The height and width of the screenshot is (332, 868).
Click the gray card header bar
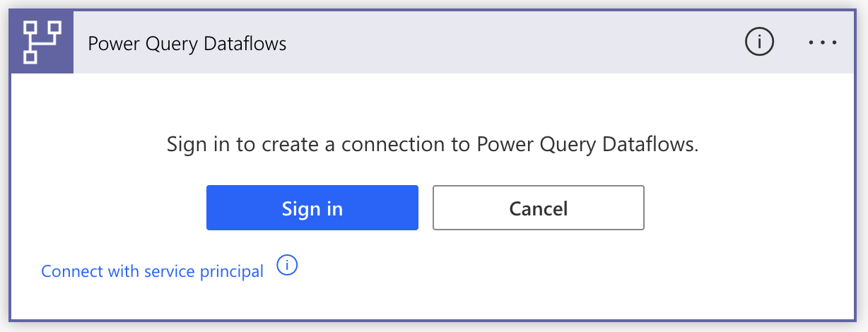464,43
